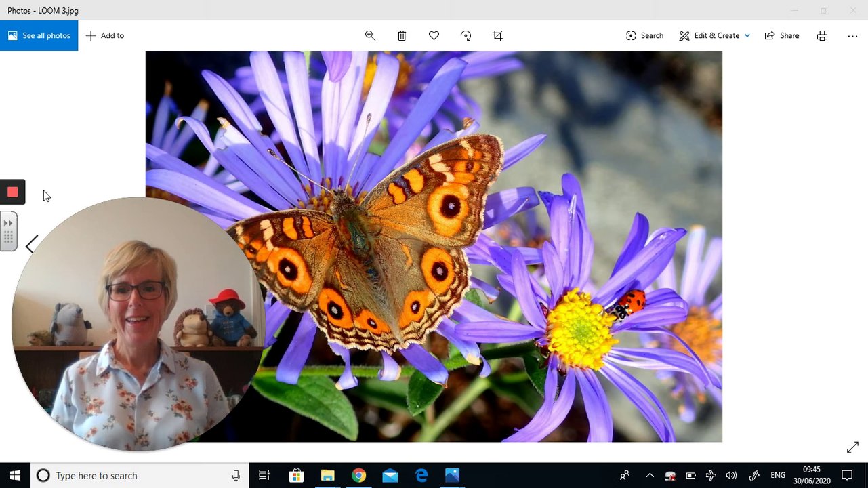Launch Google Chrome from taskbar

click(358, 475)
